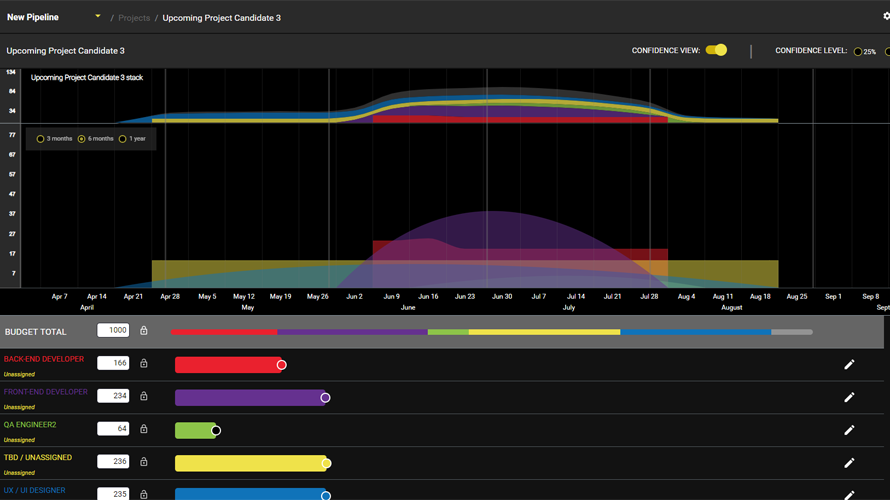Lock the TBD / Unassigned budget
This screenshot has height=500, width=890.
(x=144, y=462)
